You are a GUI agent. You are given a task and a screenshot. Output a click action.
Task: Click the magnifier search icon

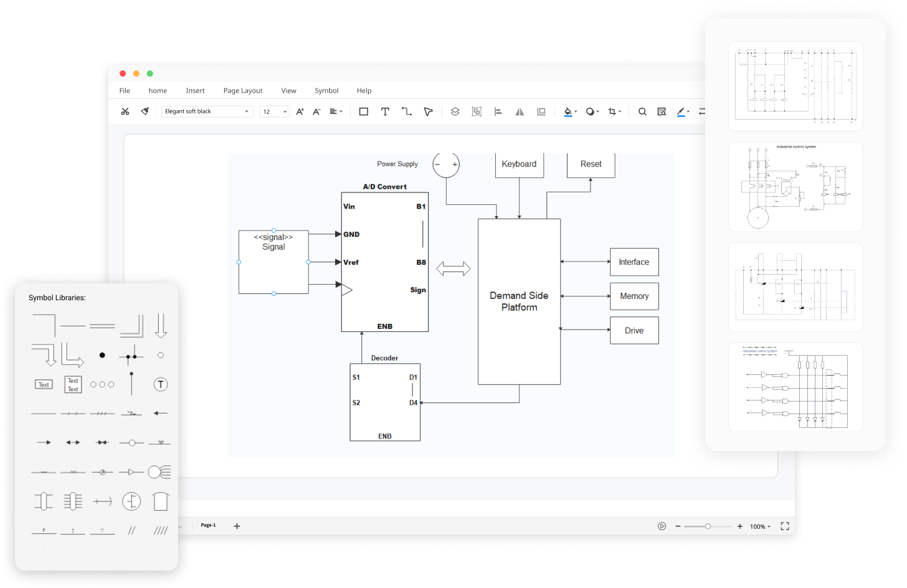(642, 111)
